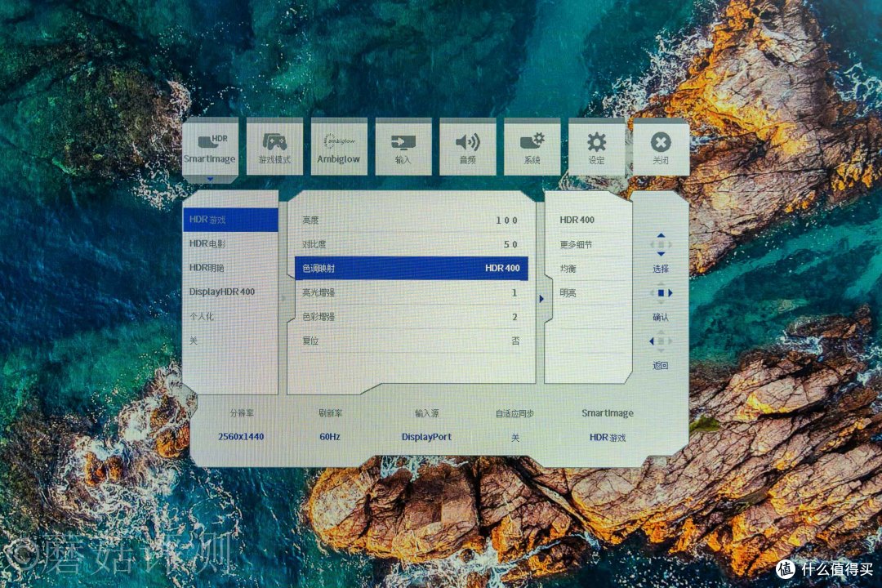Click the SmartImage label in status bar
882x588 pixels.
[x=608, y=413]
